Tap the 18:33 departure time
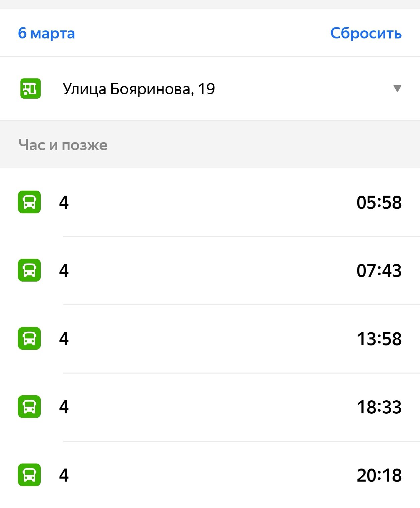Image resolution: width=420 pixels, height=508 pixels. [x=379, y=407]
